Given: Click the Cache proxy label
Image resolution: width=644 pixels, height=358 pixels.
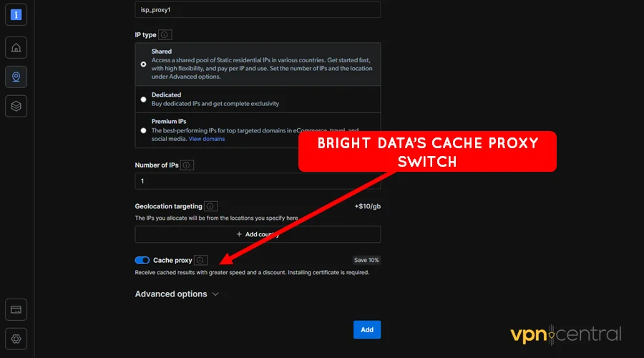Looking at the screenshot, I should pos(172,260).
